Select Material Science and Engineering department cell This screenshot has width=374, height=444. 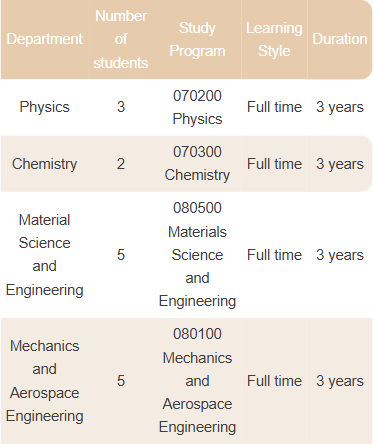click(44, 255)
